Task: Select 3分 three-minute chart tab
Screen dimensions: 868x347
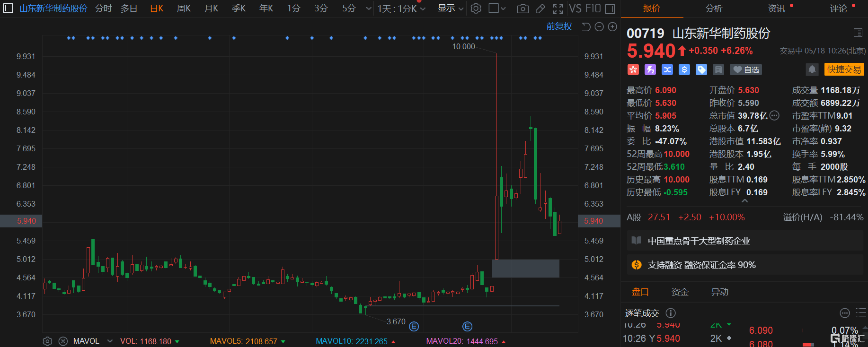Action: (x=321, y=9)
